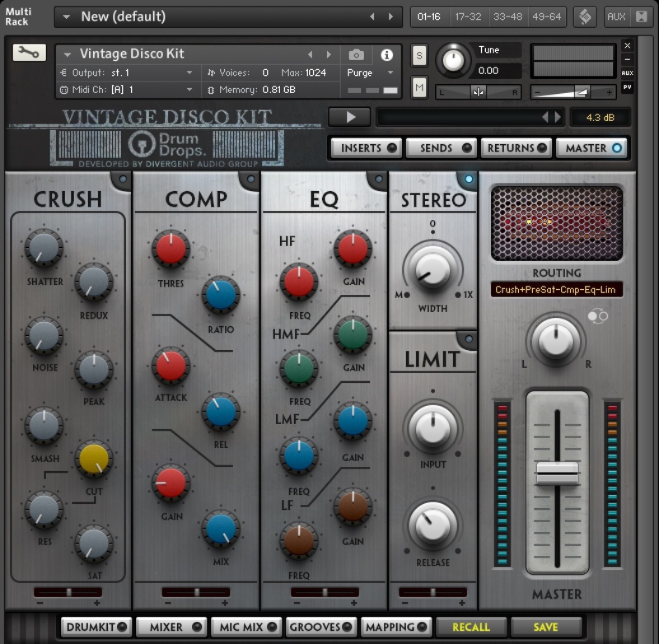Viewport: 659px width, 644px height.
Task: Toggle the STEREO module power LED
Action: (x=469, y=180)
